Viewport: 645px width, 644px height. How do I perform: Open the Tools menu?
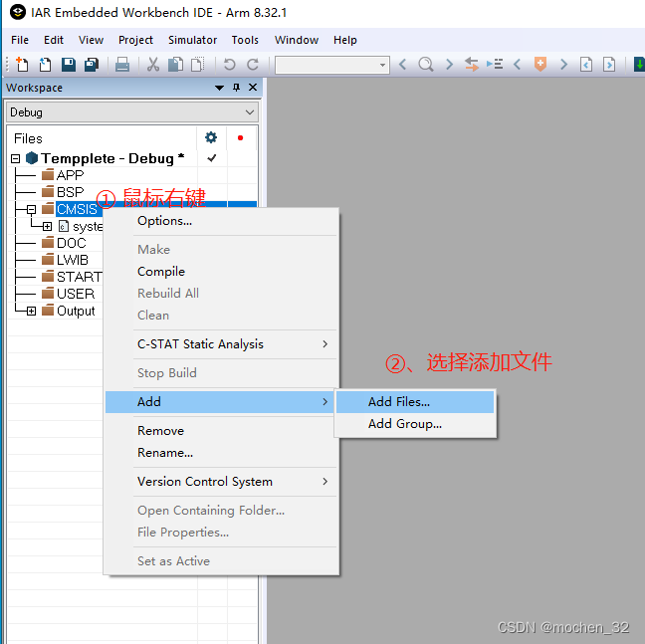[245, 40]
